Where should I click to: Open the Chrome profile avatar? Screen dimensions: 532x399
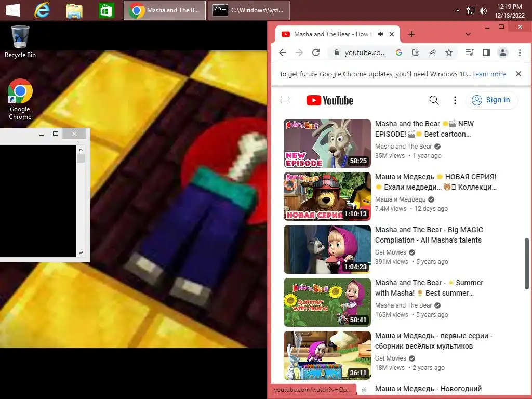[503, 52]
